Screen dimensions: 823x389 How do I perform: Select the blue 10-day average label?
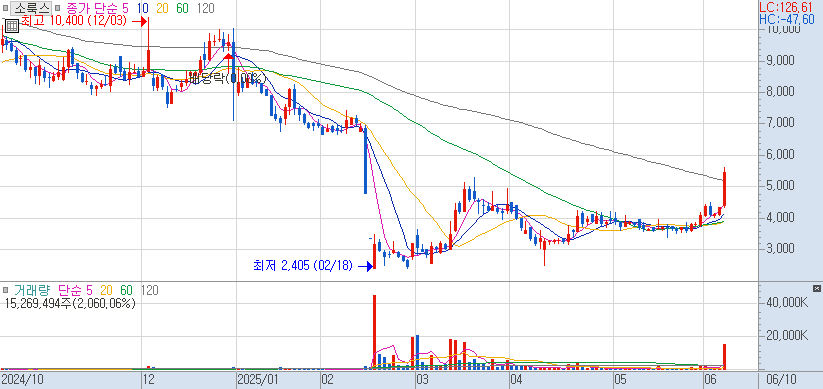point(142,8)
